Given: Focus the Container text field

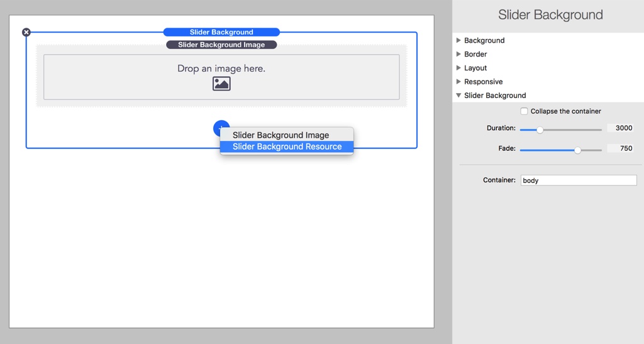Looking at the screenshot, I should 578,180.
